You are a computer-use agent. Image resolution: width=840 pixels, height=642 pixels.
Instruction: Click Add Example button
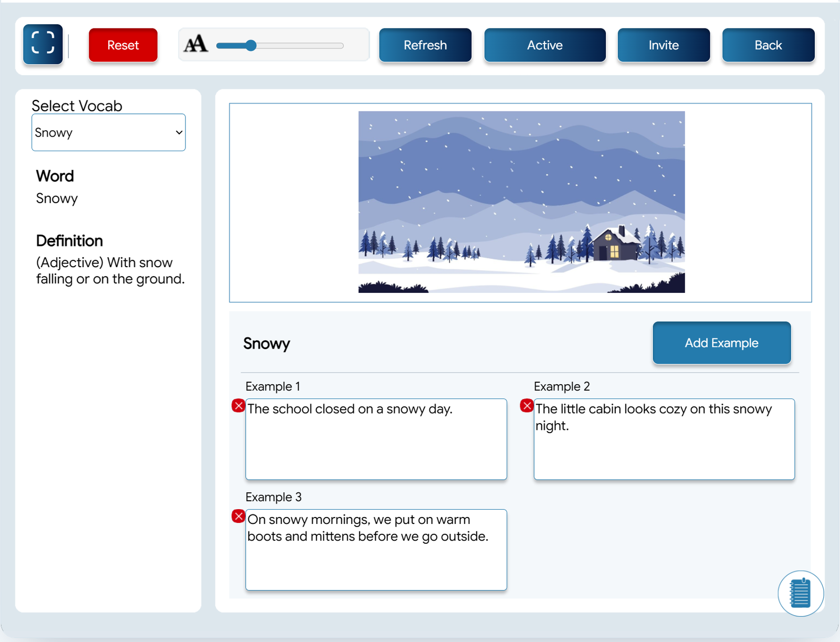(x=721, y=343)
